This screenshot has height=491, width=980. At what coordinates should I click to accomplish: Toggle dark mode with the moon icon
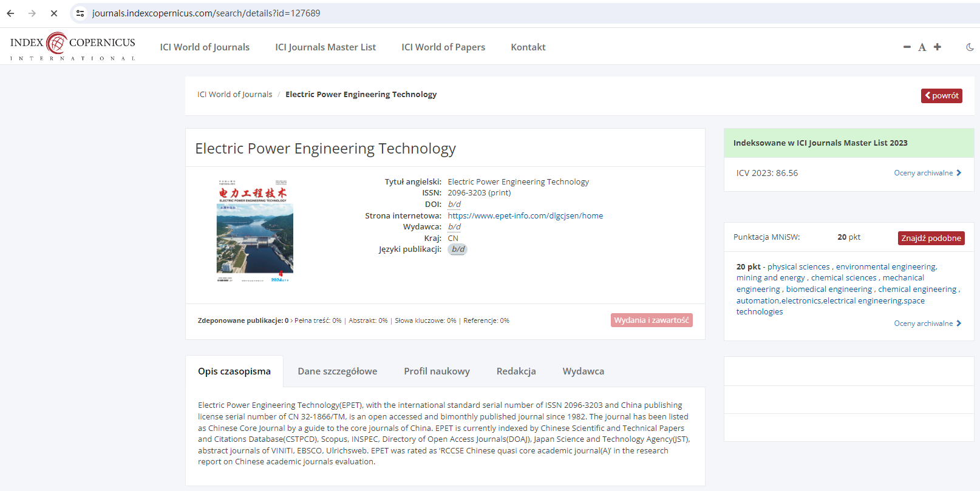970,47
